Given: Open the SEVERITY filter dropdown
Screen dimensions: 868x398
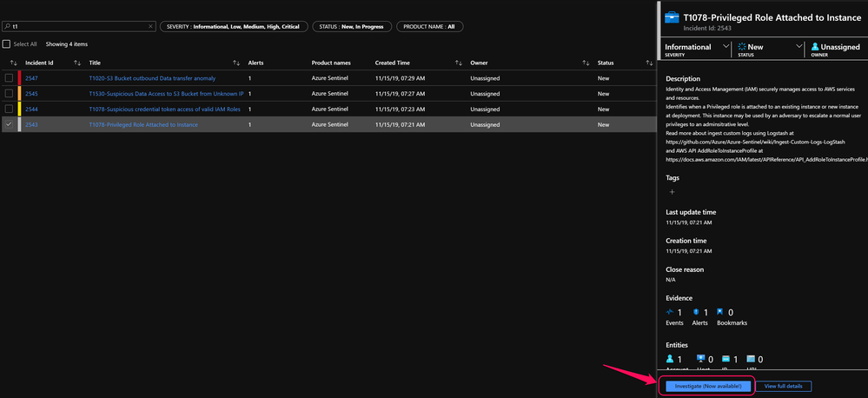Looking at the screenshot, I should tap(234, 27).
